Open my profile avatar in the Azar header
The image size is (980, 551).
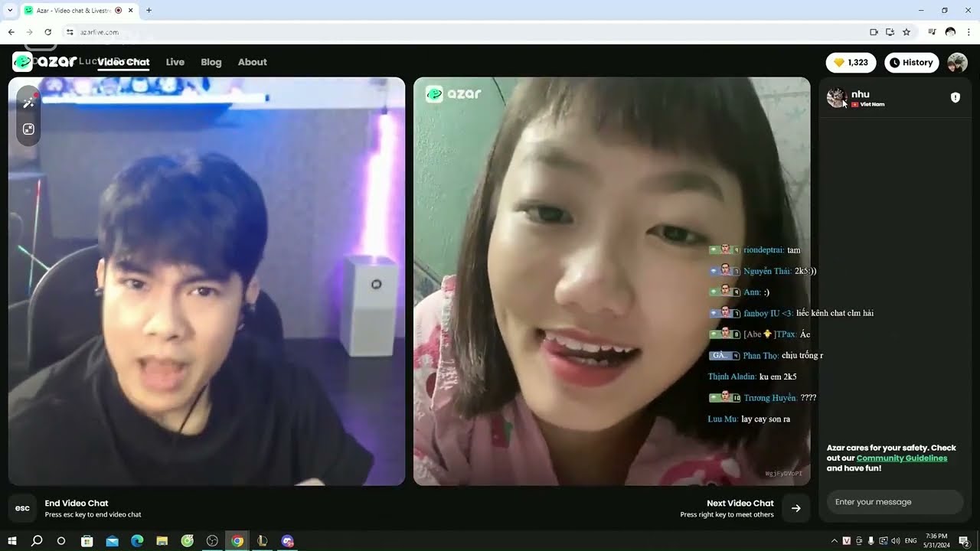point(957,63)
